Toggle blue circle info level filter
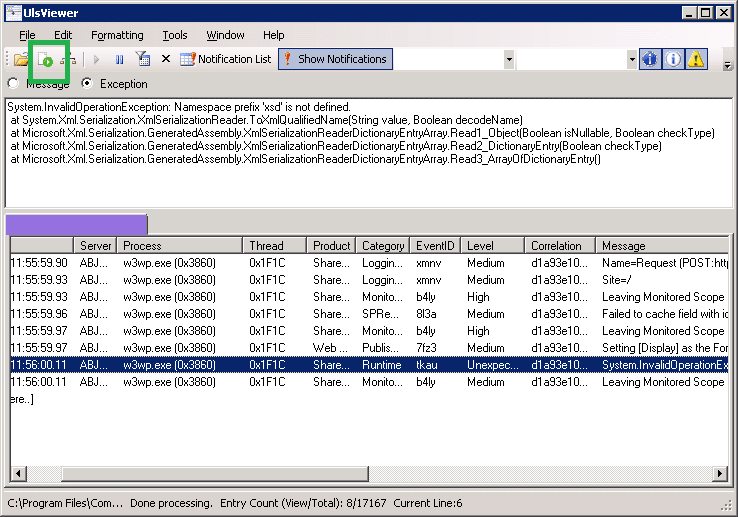Image resolution: width=738 pixels, height=517 pixels. pyautogui.click(x=650, y=59)
